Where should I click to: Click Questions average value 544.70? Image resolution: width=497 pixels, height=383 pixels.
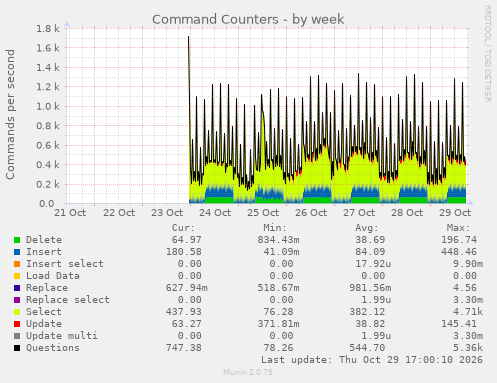tap(367, 348)
